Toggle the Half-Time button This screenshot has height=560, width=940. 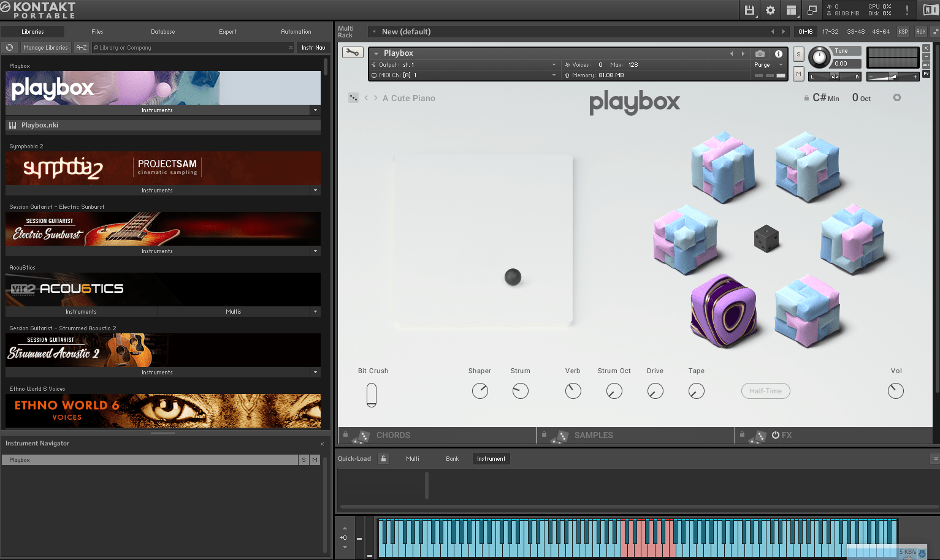pos(766,391)
